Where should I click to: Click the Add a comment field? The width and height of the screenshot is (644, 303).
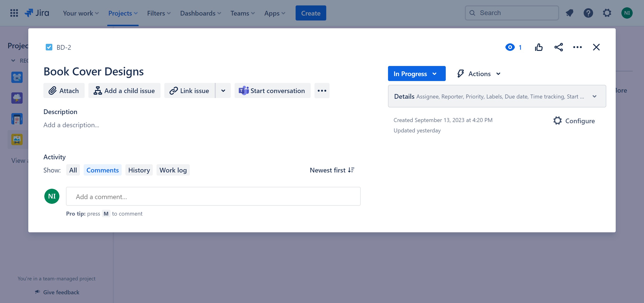pyautogui.click(x=213, y=197)
